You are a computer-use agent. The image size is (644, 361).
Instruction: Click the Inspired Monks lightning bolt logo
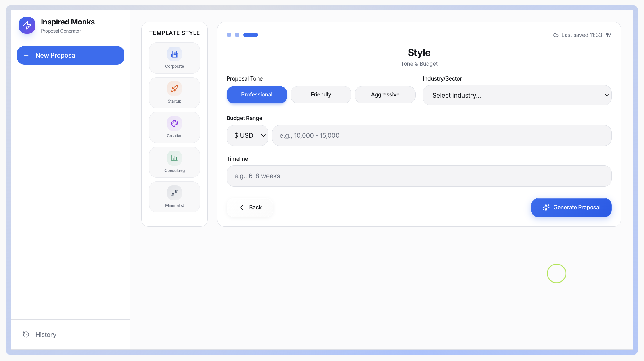point(27,25)
